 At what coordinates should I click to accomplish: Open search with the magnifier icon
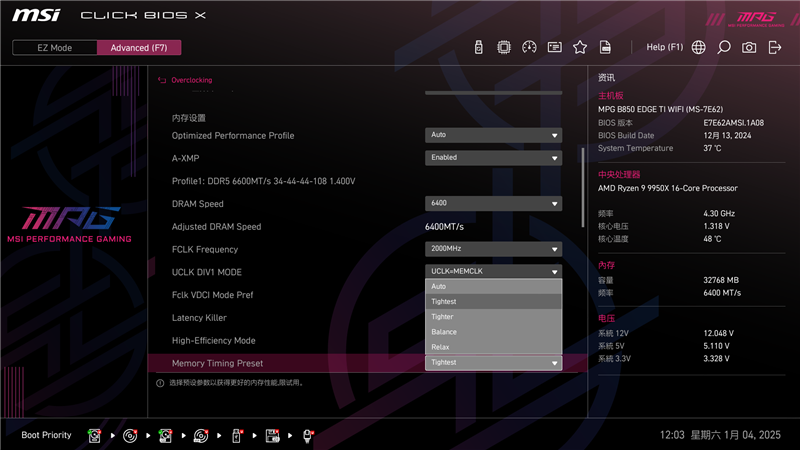click(724, 47)
